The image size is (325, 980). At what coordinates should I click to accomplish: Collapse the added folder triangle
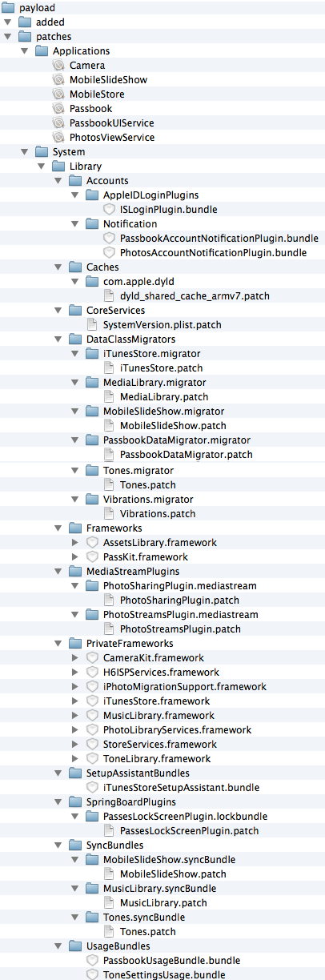(x=7, y=22)
